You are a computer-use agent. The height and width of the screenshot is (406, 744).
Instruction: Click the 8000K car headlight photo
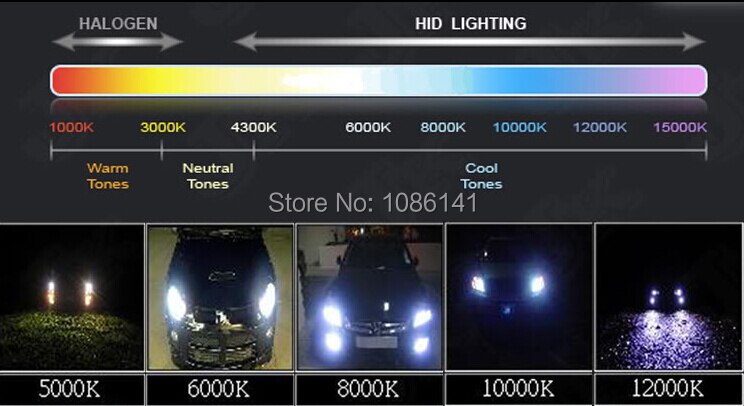pyautogui.click(x=369, y=297)
